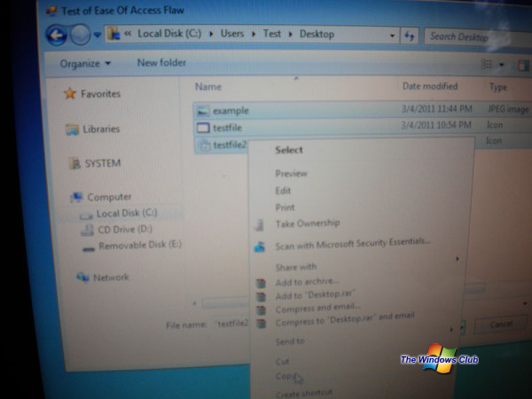532x399 pixels.
Task: Sort by Type column header
Action: coord(498,87)
